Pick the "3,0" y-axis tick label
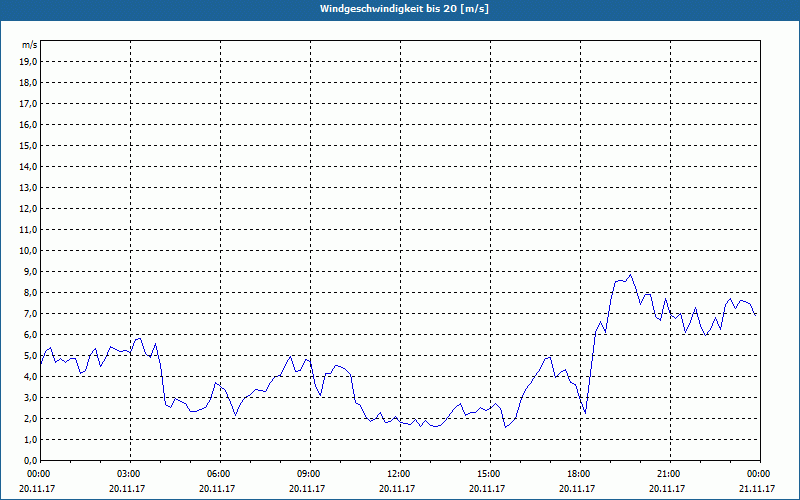800x500 pixels. click(30, 397)
